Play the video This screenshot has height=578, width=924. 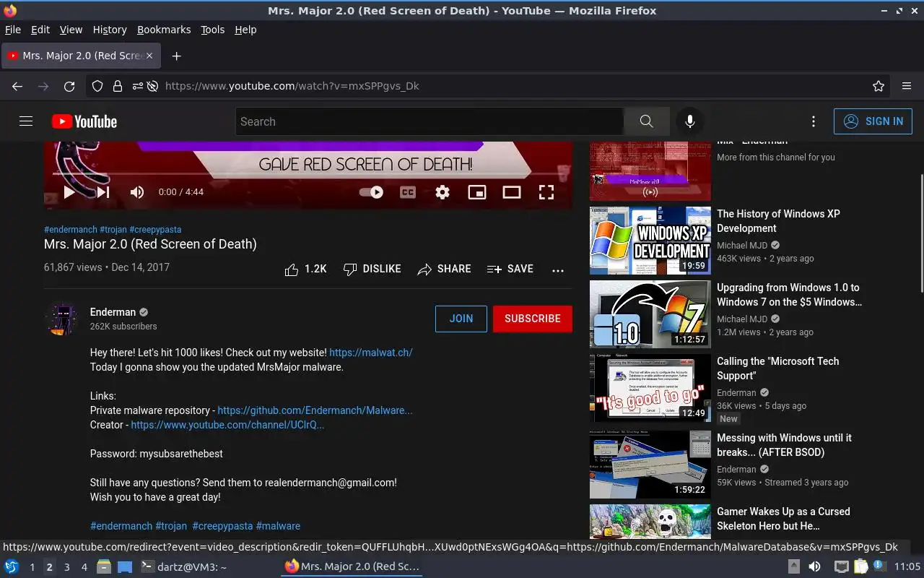(x=69, y=192)
